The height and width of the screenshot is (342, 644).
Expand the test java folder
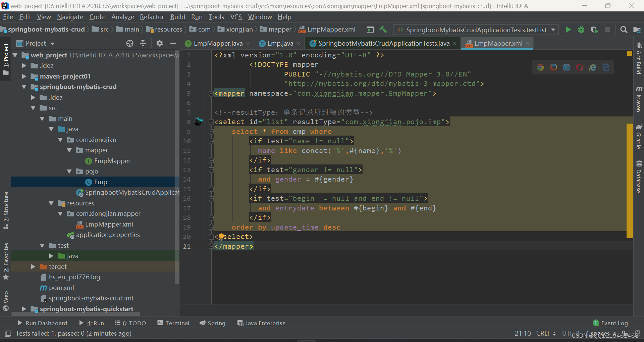51,256
